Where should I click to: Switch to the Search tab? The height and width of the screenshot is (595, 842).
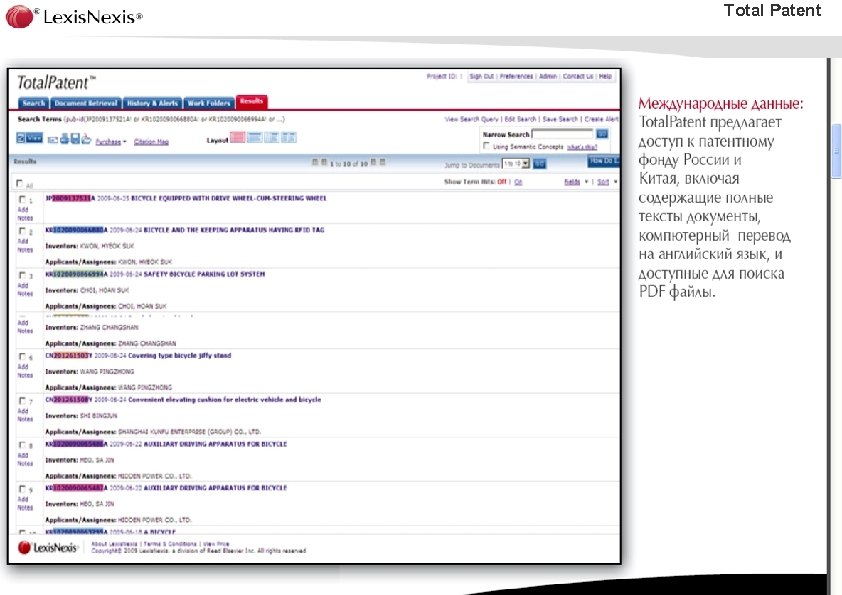tap(33, 103)
